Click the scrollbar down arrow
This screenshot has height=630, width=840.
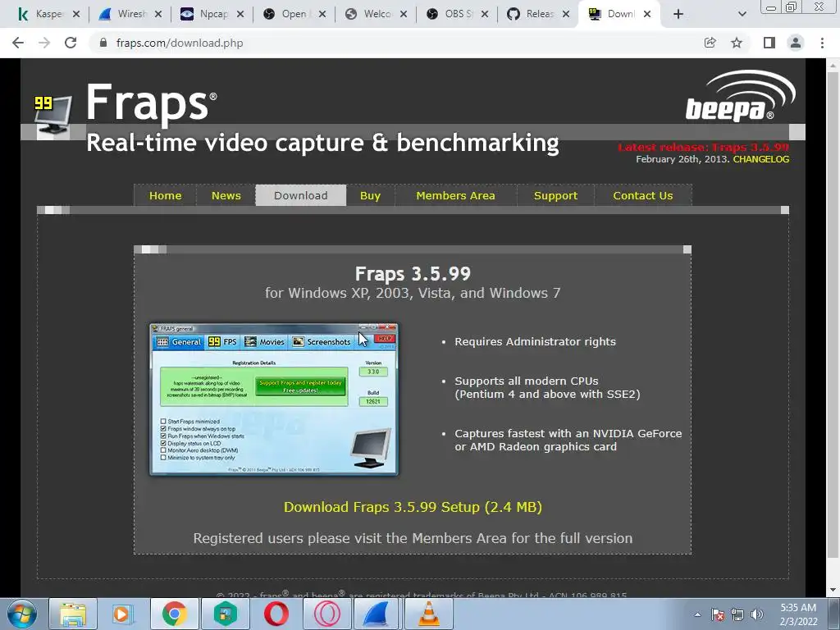point(833,590)
